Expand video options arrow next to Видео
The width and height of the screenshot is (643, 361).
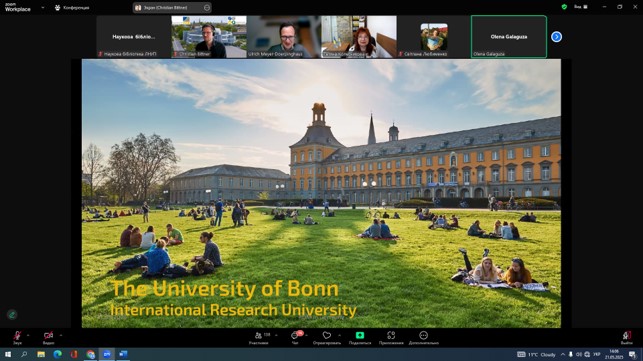(61, 336)
